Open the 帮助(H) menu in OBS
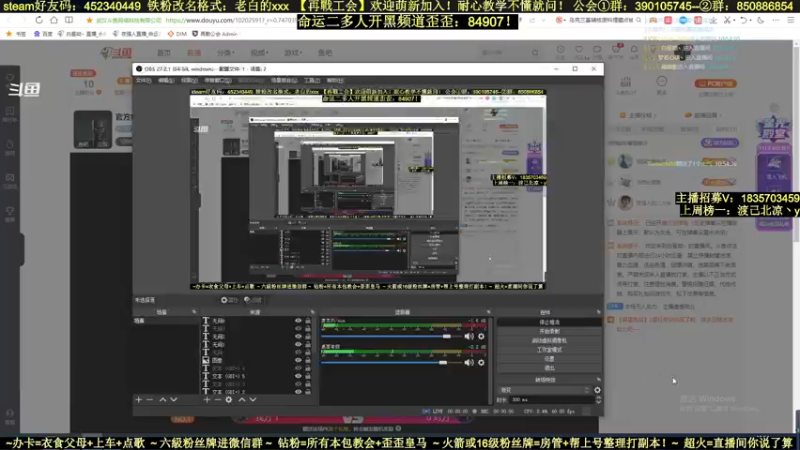This screenshot has height=450, width=800. (x=335, y=81)
